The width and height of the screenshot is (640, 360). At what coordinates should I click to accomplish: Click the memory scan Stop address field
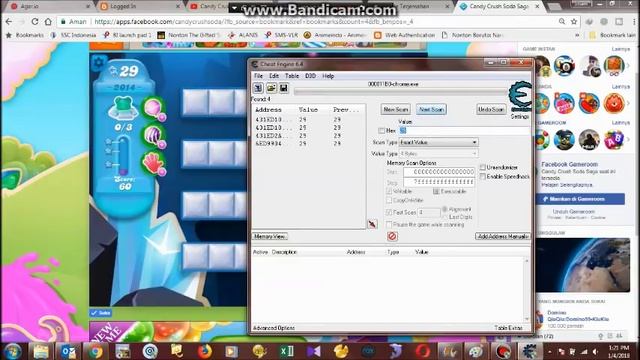pos(439,182)
